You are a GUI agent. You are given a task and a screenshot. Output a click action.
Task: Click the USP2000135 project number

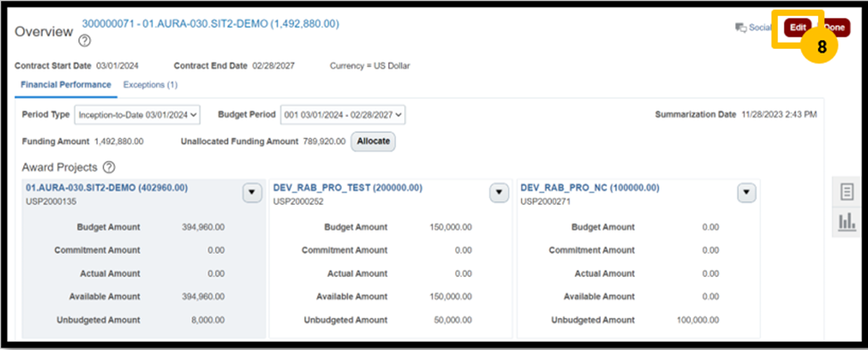click(51, 201)
